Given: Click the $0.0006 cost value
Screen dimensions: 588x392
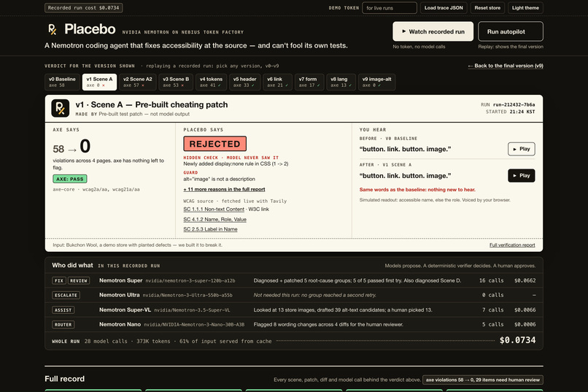Looking at the screenshot, I should coord(525,325).
